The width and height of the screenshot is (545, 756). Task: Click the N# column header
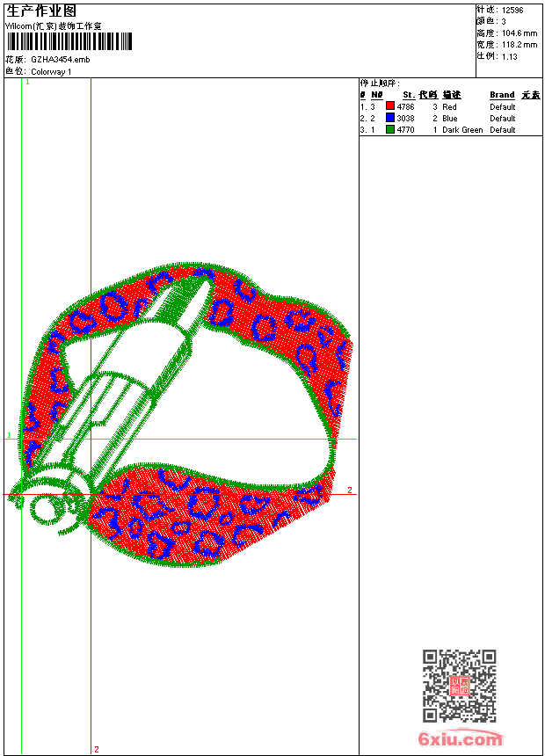[x=377, y=95]
